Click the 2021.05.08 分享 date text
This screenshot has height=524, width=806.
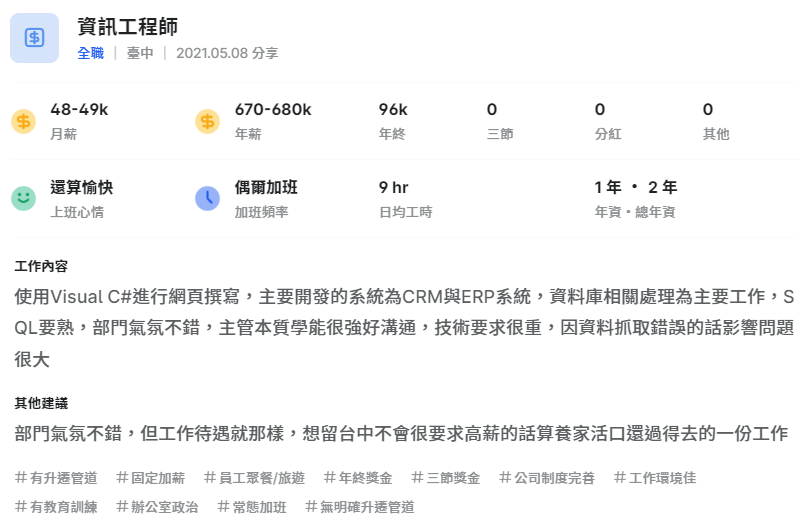227,53
